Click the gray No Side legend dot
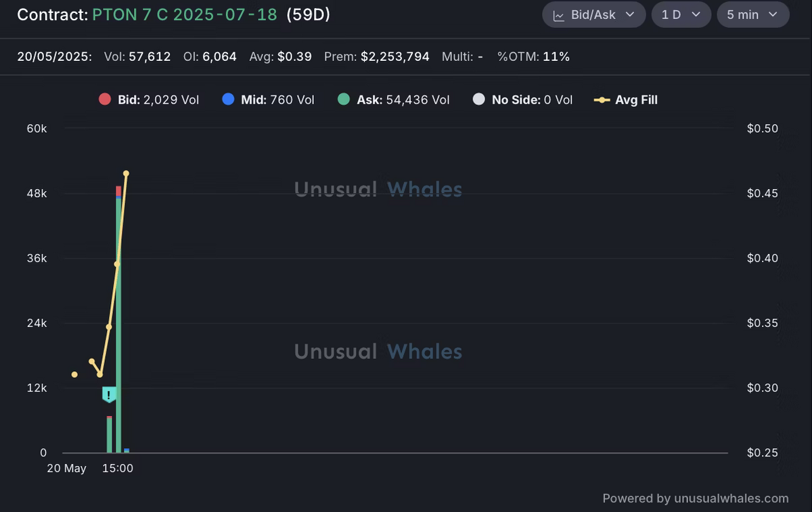The image size is (812, 512). click(479, 100)
